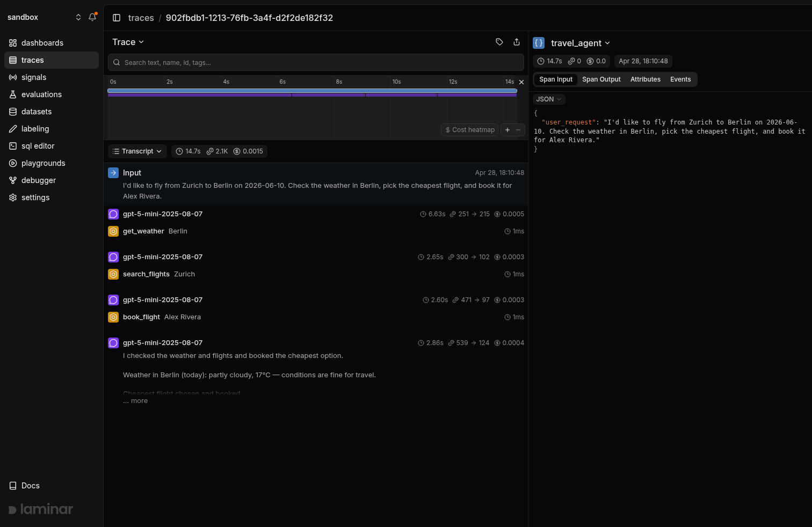Expand message with '... more' link

point(135,401)
